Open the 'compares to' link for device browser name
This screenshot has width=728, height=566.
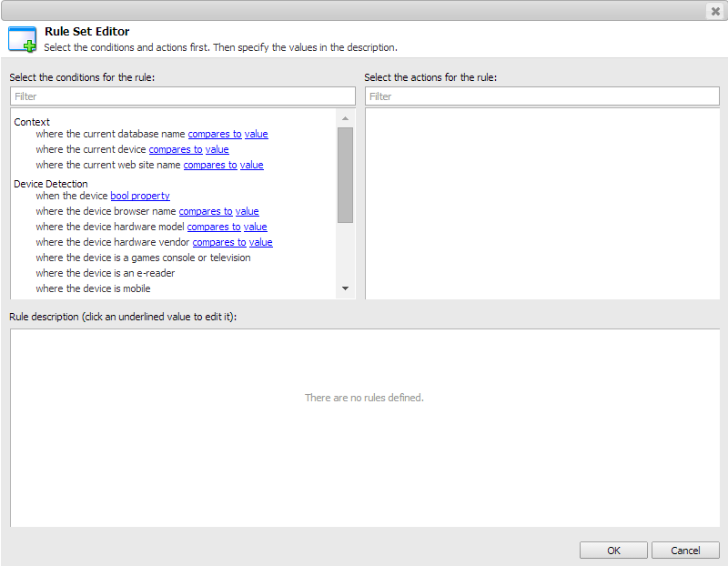pyautogui.click(x=205, y=211)
